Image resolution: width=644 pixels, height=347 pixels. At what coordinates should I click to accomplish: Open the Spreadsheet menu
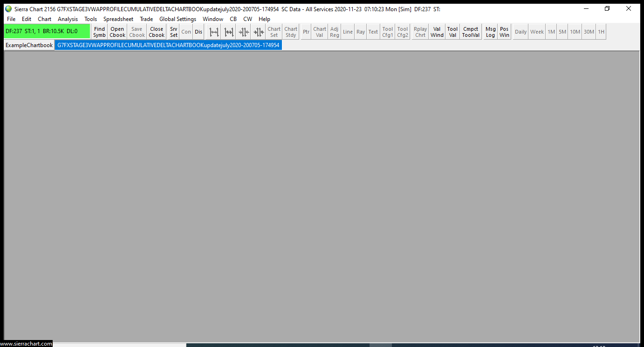pyautogui.click(x=118, y=19)
